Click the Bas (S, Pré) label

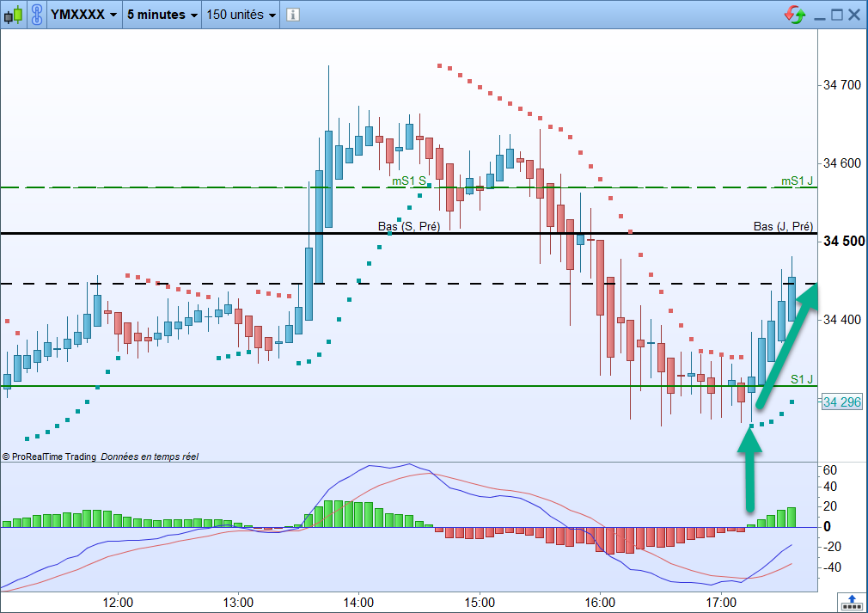(409, 226)
